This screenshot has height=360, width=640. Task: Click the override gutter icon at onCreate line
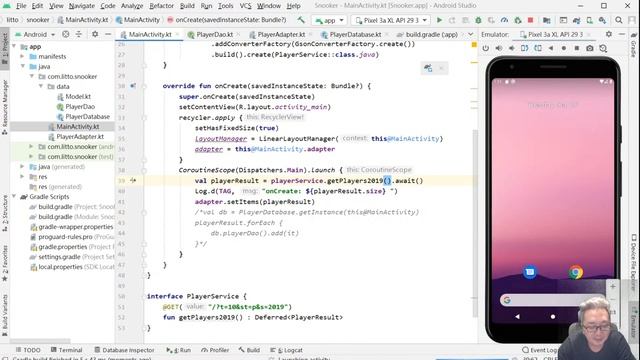pyautogui.click(x=133, y=86)
